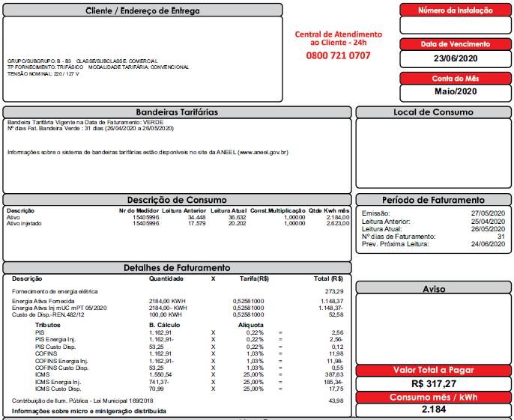The width and height of the screenshot is (514, 420).
Task: Click the Conta do Mês red label
Action: (x=456, y=79)
